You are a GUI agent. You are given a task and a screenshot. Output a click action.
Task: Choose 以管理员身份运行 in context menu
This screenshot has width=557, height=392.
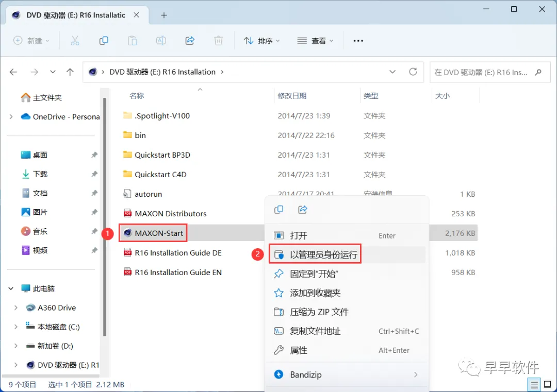[x=348, y=254]
